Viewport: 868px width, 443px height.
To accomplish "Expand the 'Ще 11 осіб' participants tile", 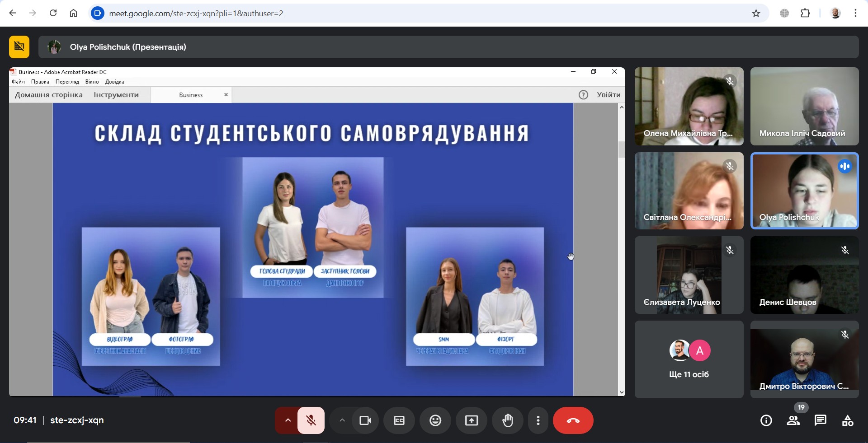I will point(689,359).
